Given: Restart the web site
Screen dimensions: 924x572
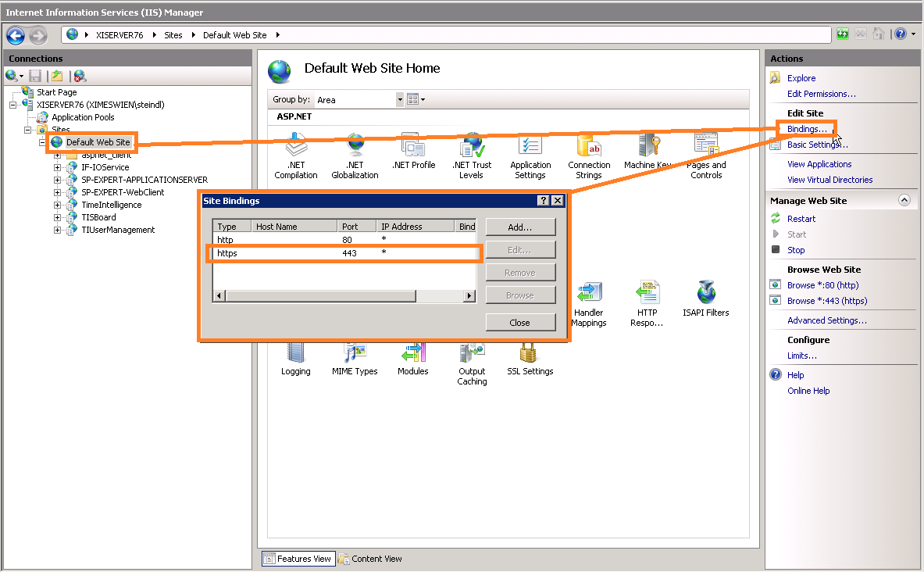Looking at the screenshot, I should tap(801, 219).
